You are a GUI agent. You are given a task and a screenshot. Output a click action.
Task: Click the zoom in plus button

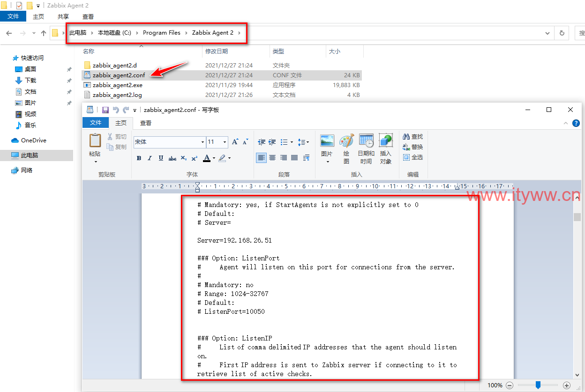(567, 385)
